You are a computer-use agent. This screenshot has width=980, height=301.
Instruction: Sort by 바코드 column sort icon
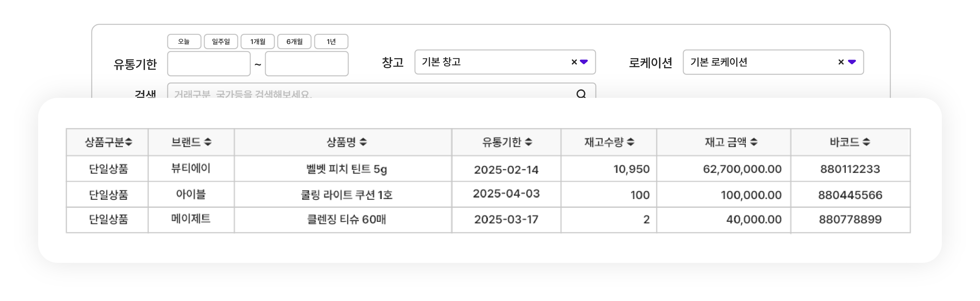coord(866,142)
